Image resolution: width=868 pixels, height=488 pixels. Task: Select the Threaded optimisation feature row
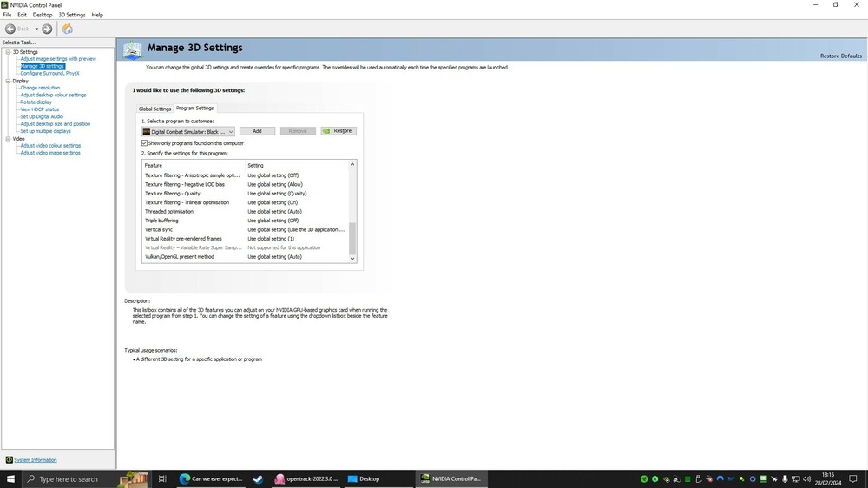[x=246, y=212]
